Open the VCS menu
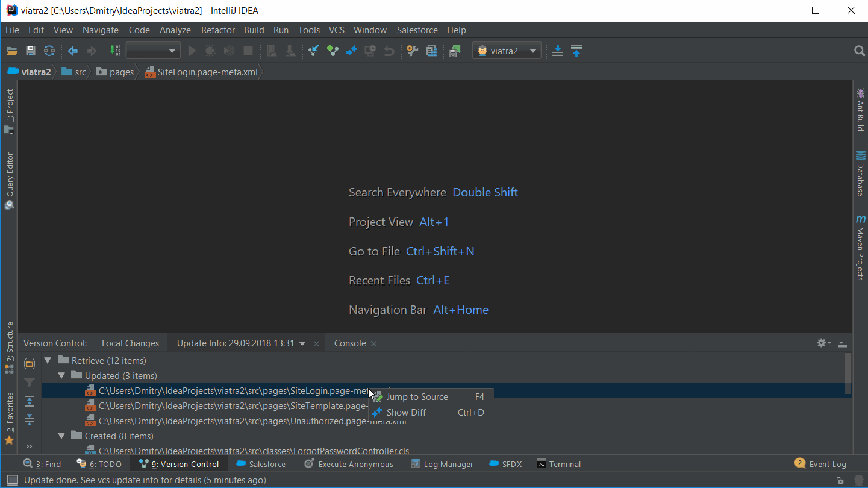Screen dimensions: 868x488 (x=336, y=30)
